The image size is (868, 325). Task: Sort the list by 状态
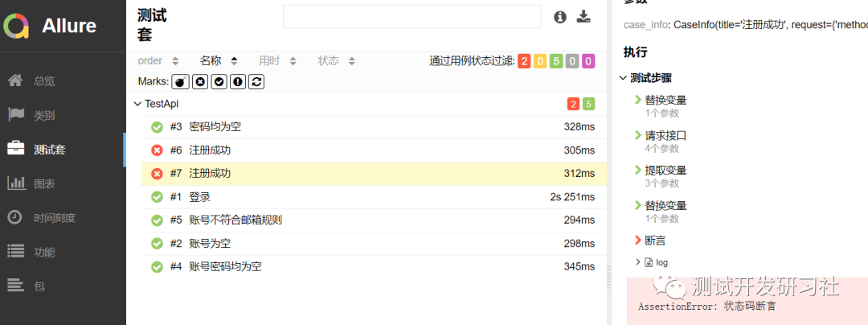click(337, 61)
